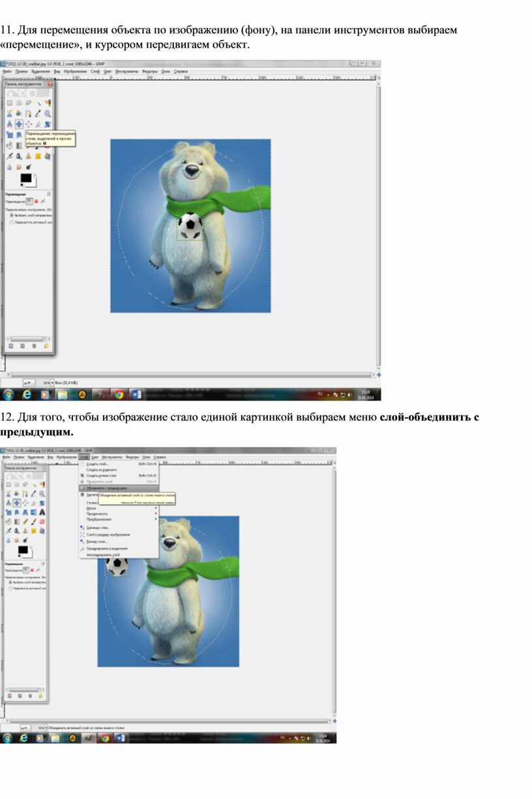Expand 'Прозрачность' submenu in step 12 layer menu
This screenshot has width=532, height=799.
[119, 513]
